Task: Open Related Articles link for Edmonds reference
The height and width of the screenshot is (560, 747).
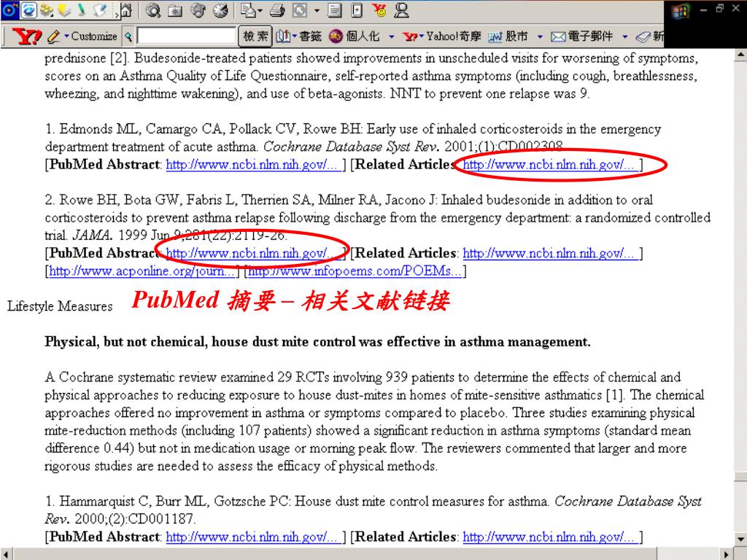Action: pyautogui.click(x=550, y=165)
